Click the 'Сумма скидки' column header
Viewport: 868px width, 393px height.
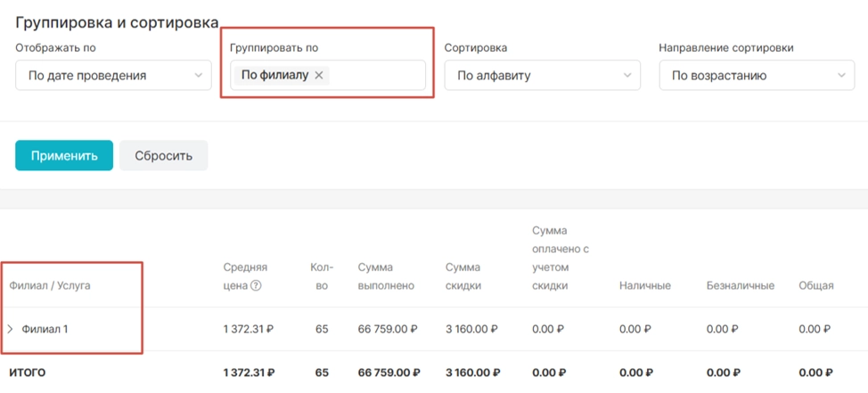pos(463,277)
